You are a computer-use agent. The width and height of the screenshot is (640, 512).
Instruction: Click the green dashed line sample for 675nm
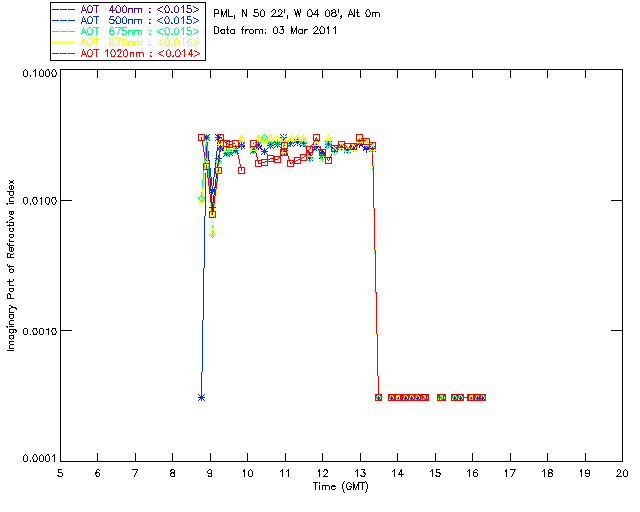click(64, 31)
